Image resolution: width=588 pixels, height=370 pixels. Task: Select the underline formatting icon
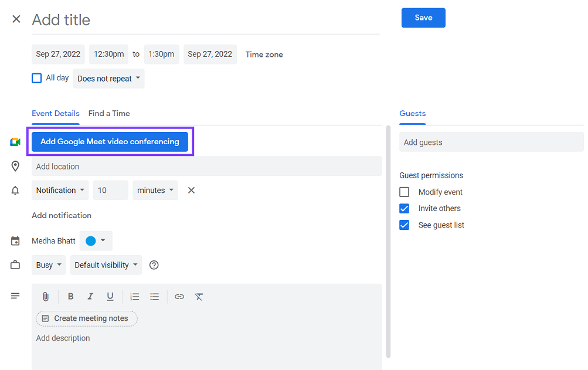110,296
